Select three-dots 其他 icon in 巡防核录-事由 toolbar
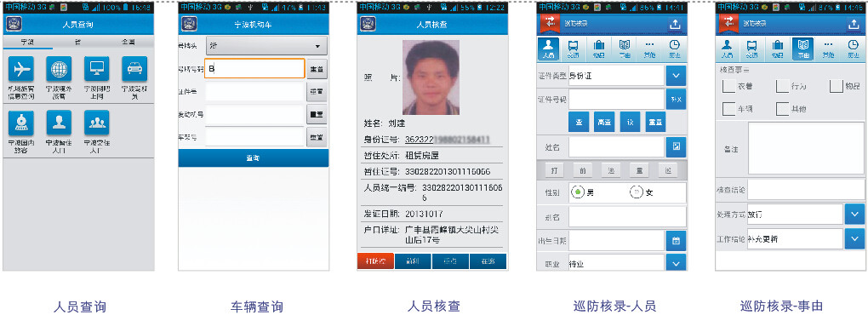 [828, 49]
